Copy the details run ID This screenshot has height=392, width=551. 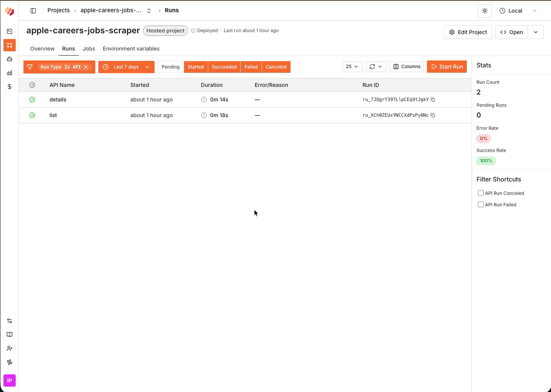[x=433, y=100]
